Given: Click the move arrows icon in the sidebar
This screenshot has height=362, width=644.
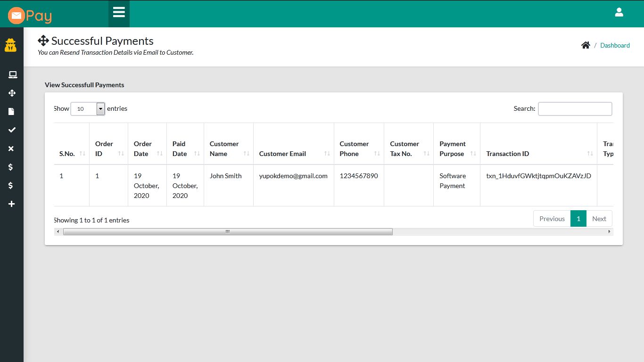Looking at the screenshot, I should (13, 93).
